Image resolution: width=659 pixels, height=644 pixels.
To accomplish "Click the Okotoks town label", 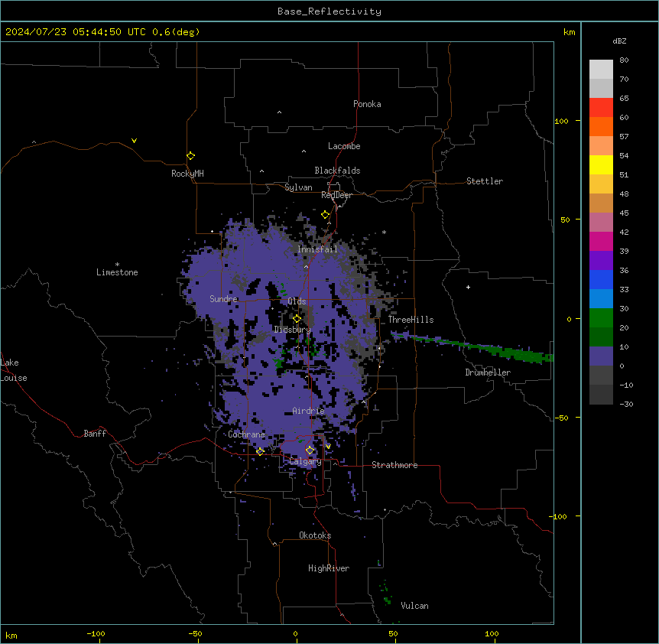I will click(315, 535).
